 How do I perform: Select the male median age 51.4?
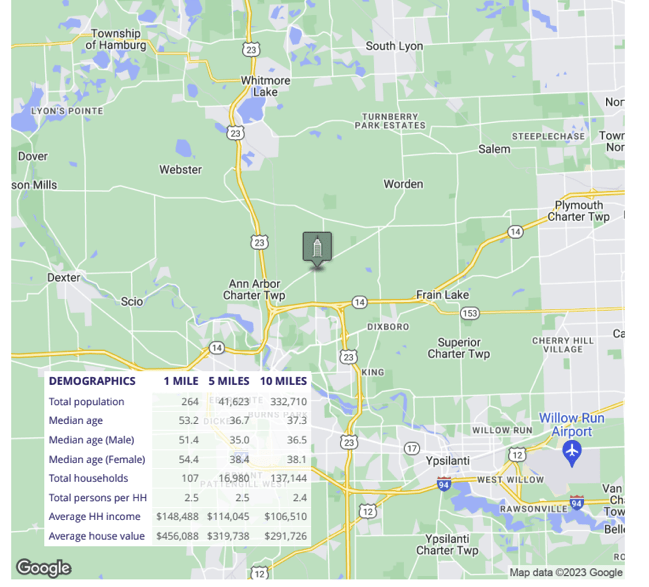(189, 440)
